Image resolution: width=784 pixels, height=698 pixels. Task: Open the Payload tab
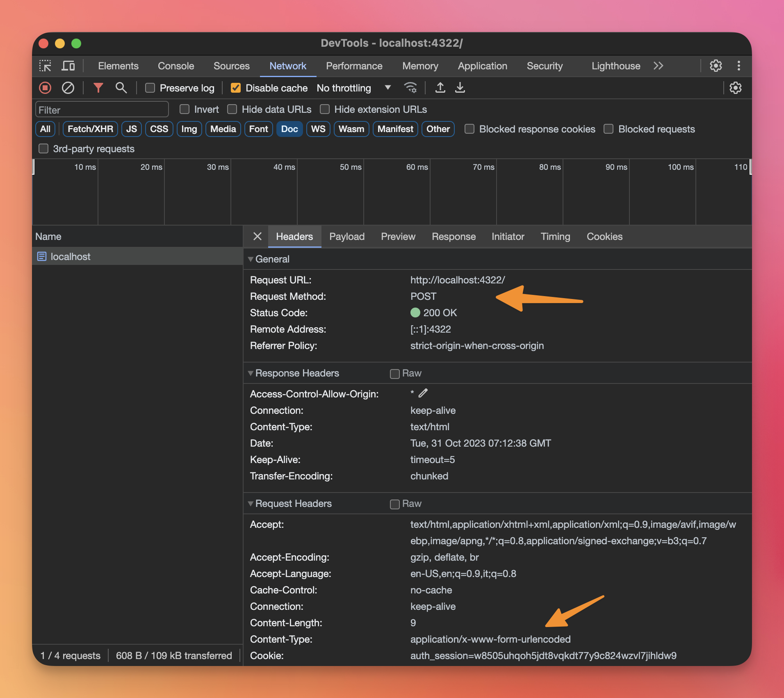pyautogui.click(x=346, y=237)
